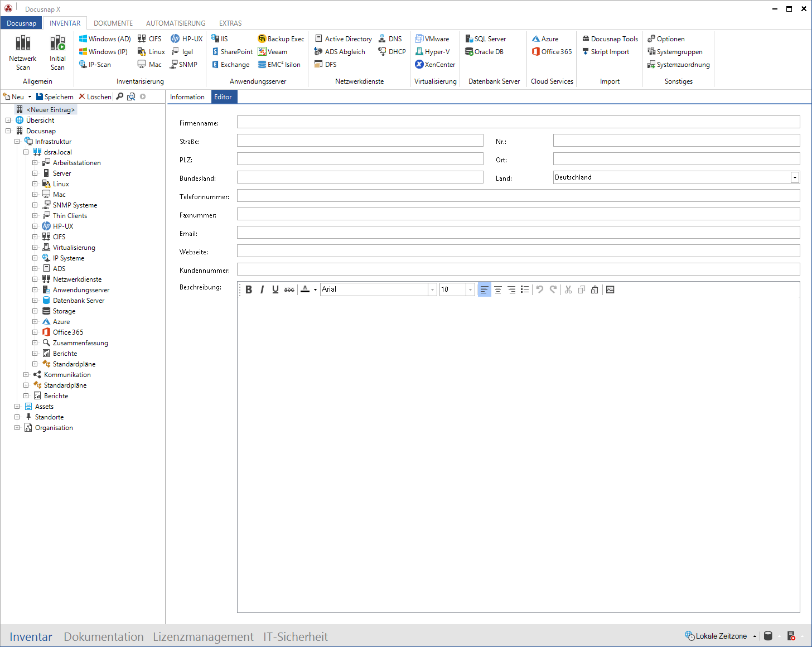Screen dimensions: 812x647
Task: Open the IP-Scan inventory
Action: 95,65
